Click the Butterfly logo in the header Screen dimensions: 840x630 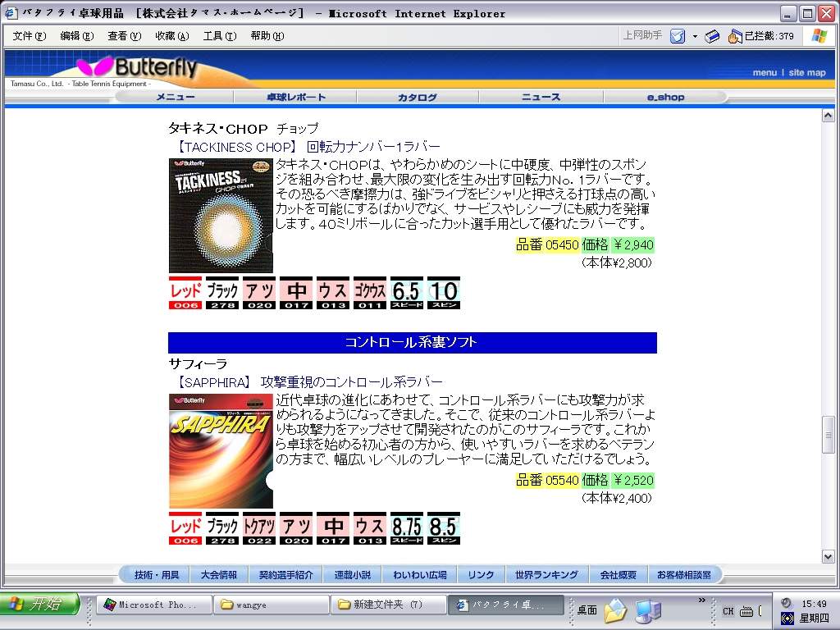[x=137, y=68]
